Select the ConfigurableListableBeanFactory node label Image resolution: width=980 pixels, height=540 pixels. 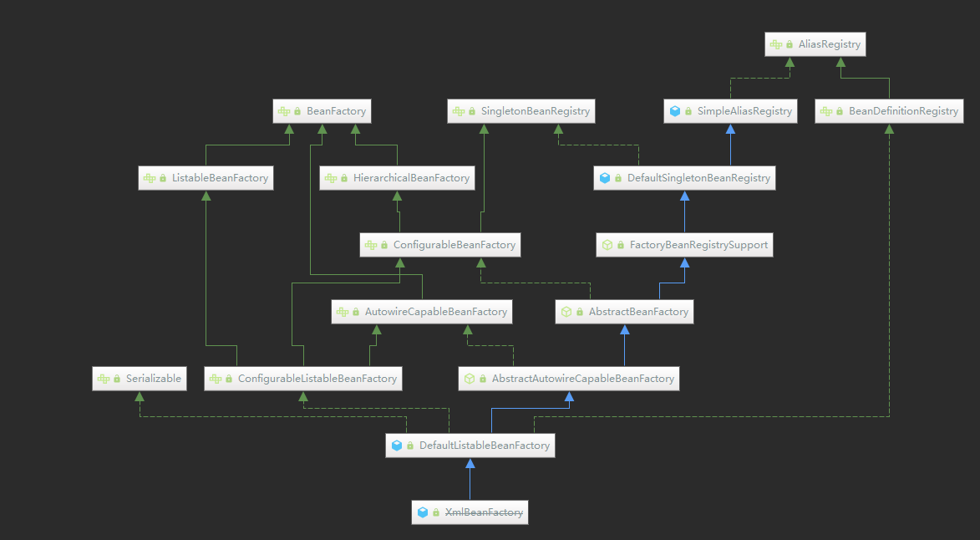click(317, 379)
